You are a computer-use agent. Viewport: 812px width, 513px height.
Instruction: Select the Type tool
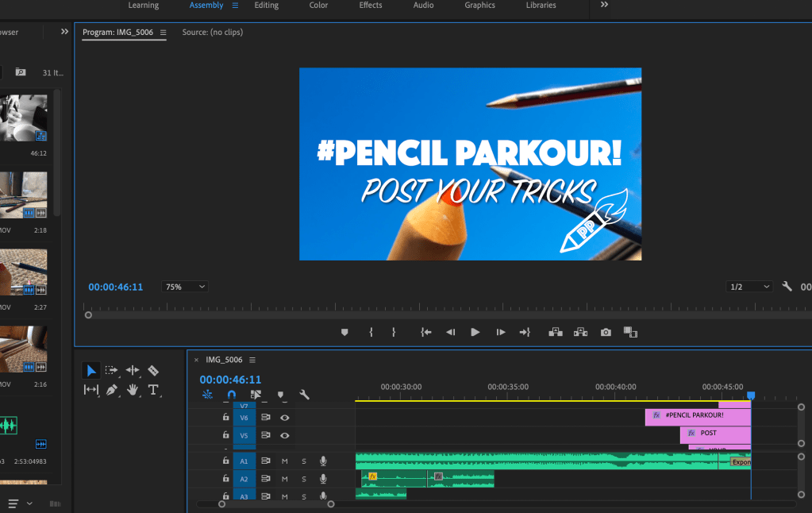coord(153,390)
